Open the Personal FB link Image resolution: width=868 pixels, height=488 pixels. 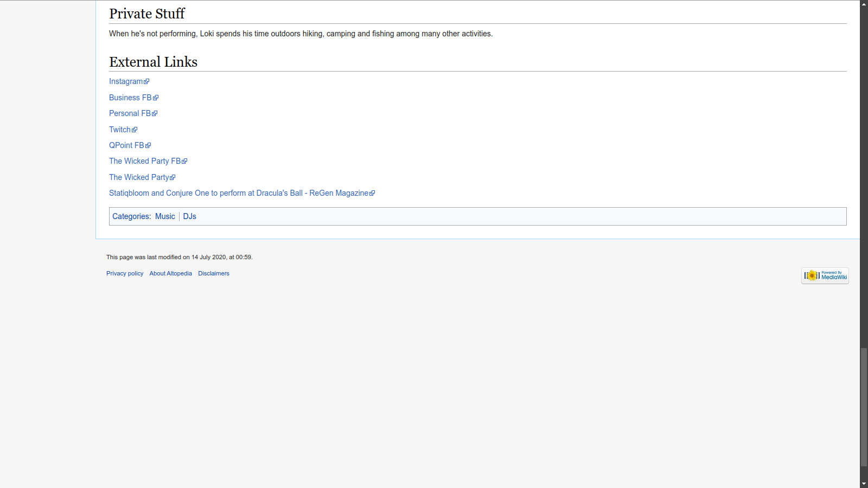[x=130, y=113]
